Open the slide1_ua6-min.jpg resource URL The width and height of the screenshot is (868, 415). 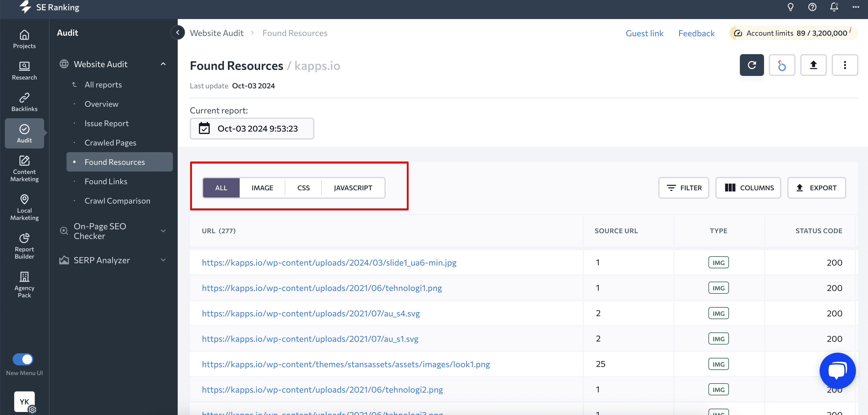pyautogui.click(x=329, y=262)
